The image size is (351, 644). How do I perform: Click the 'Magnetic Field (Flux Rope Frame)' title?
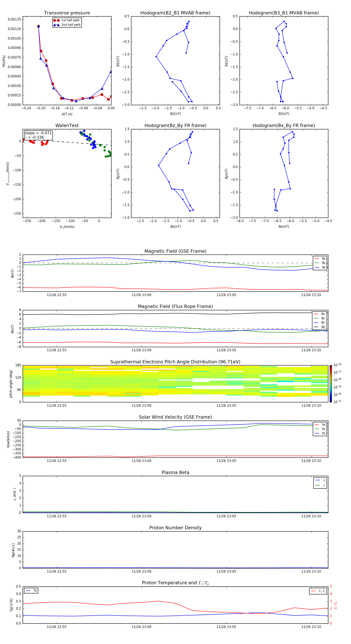(175, 307)
